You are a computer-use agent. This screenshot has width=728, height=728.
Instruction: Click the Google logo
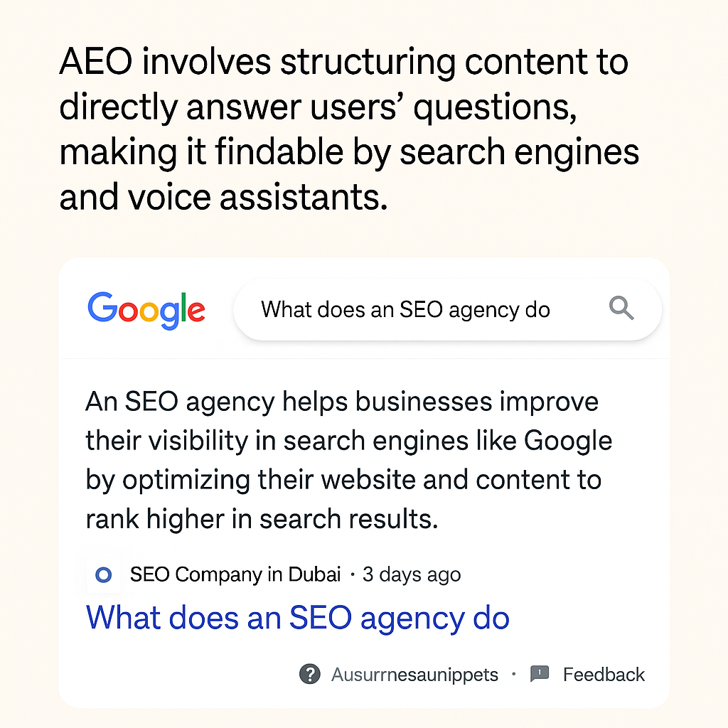coord(146,310)
